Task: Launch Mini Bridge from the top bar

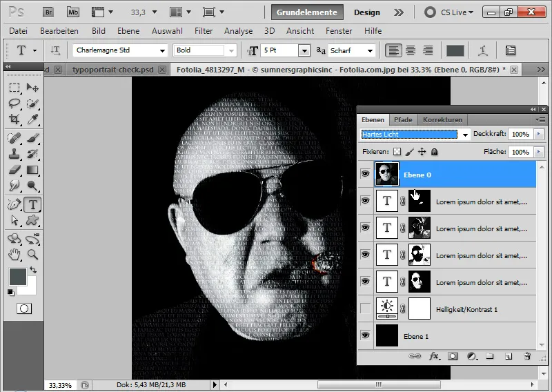Action: (73, 12)
